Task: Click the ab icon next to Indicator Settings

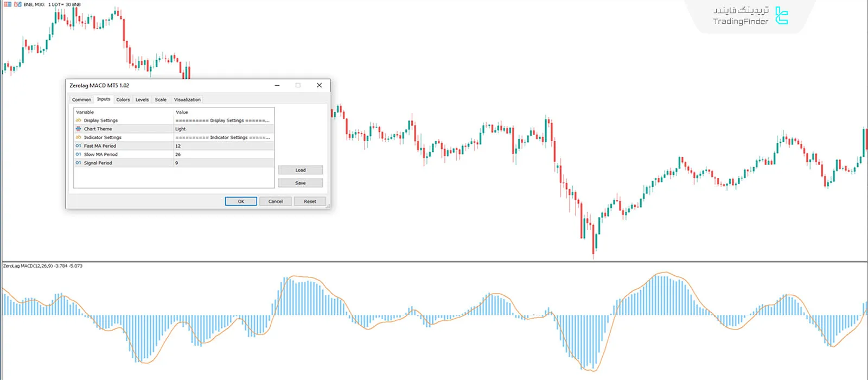Action: click(x=78, y=137)
